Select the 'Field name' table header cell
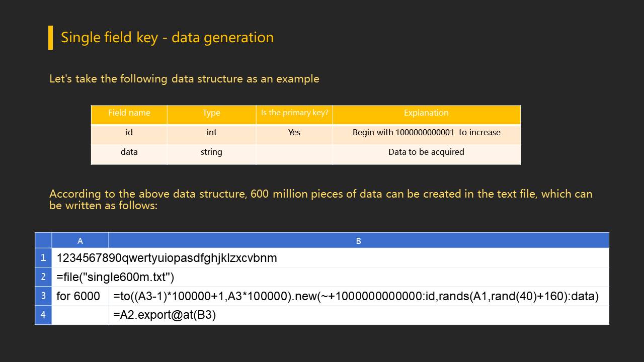The width and height of the screenshot is (644, 362). 129,113
